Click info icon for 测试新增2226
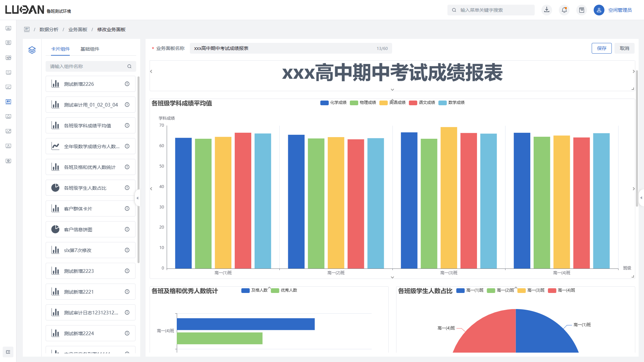 pyautogui.click(x=127, y=84)
